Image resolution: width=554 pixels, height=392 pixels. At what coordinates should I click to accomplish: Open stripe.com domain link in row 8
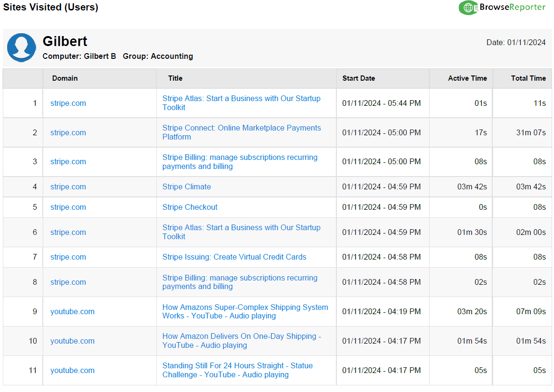68,282
